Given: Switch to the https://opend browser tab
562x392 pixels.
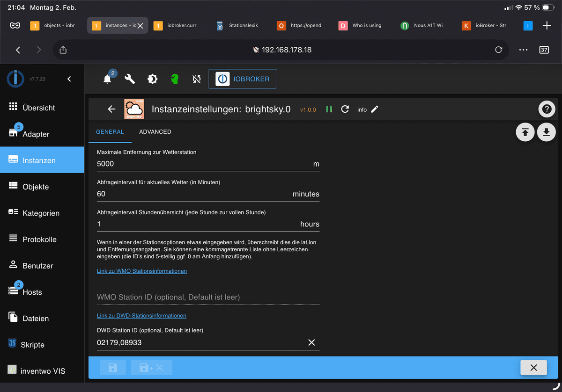Looking at the screenshot, I should click(302, 25).
